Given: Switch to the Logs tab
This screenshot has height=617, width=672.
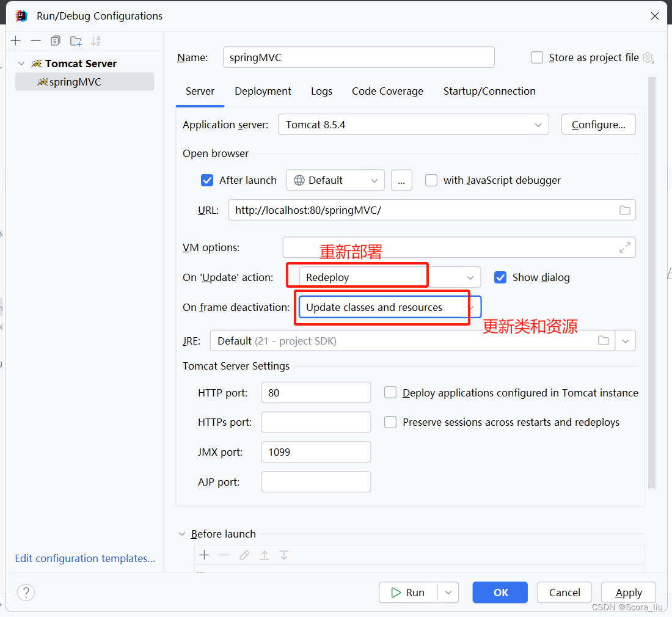Looking at the screenshot, I should (x=321, y=91).
